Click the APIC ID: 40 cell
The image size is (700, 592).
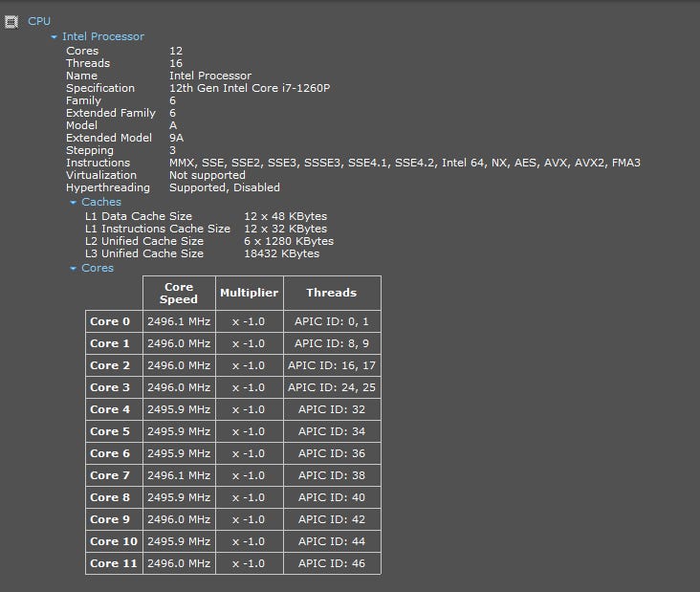click(x=332, y=497)
